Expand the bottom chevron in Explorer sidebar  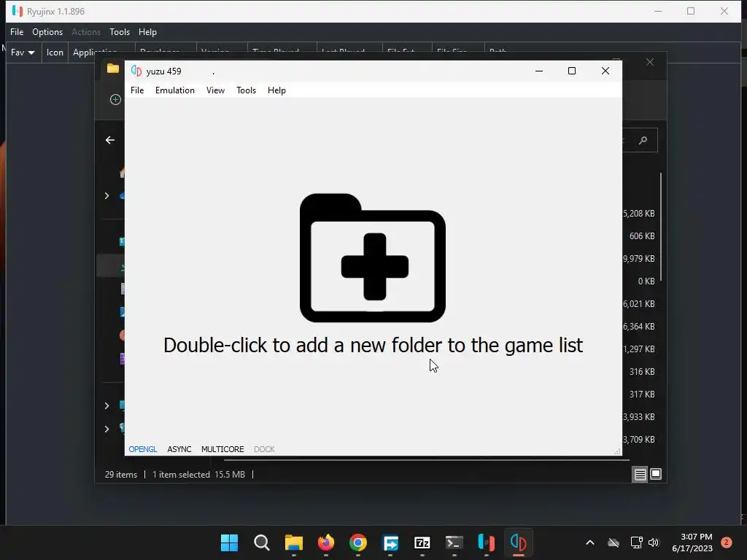tap(107, 429)
